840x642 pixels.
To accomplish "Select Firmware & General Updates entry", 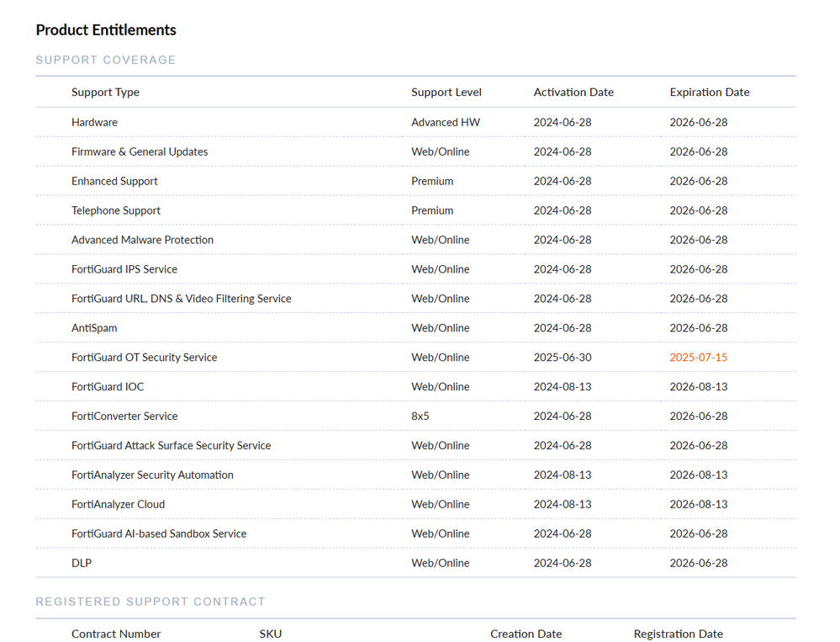I will tap(140, 151).
